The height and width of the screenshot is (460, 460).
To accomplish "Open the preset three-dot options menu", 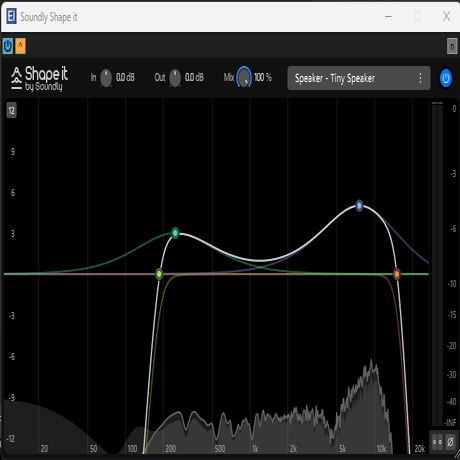I will (420, 78).
